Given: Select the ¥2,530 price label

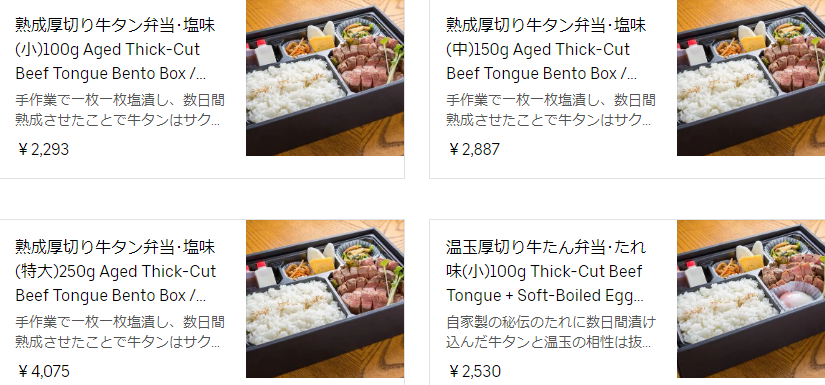Looking at the screenshot, I should pyautogui.click(x=474, y=371).
